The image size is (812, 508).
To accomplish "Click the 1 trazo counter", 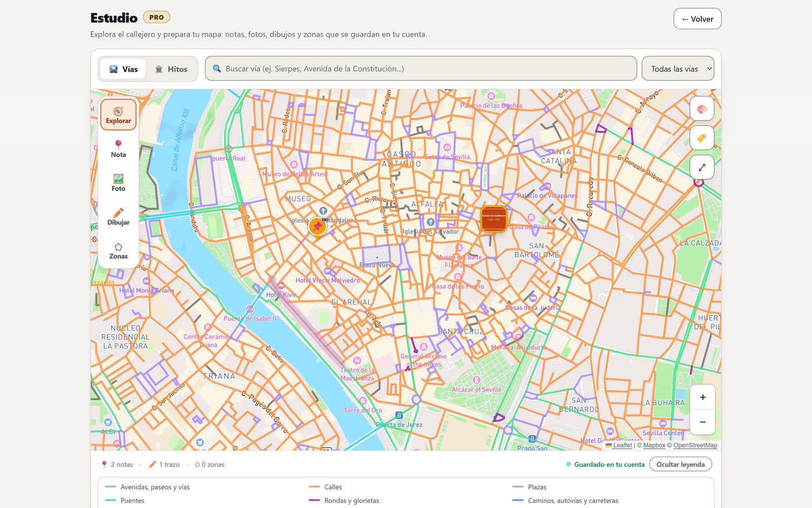I will coord(164,464).
